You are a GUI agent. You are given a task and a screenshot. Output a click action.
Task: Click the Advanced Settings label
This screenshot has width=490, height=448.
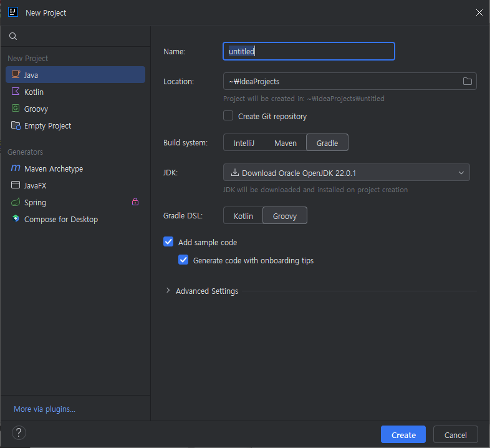tap(207, 291)
